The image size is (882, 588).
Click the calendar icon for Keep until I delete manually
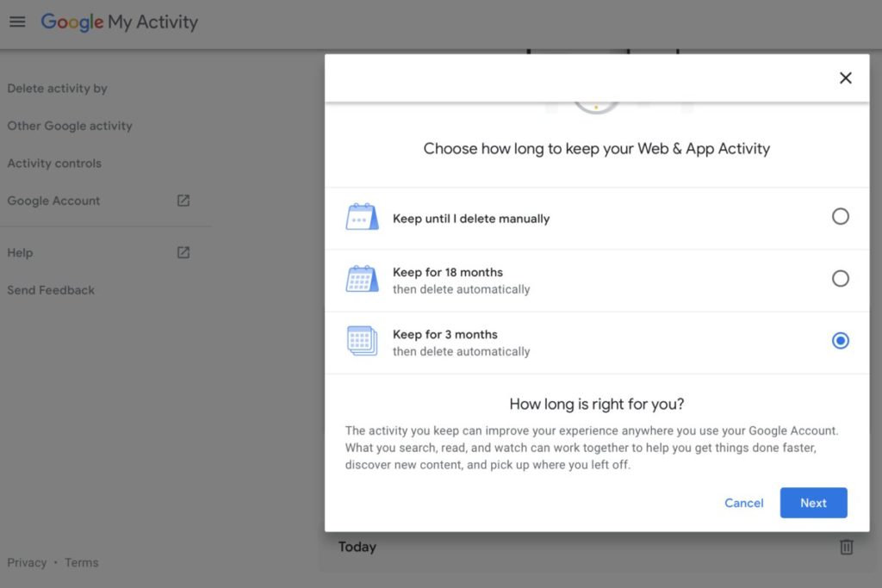click(x=362, y=217)
